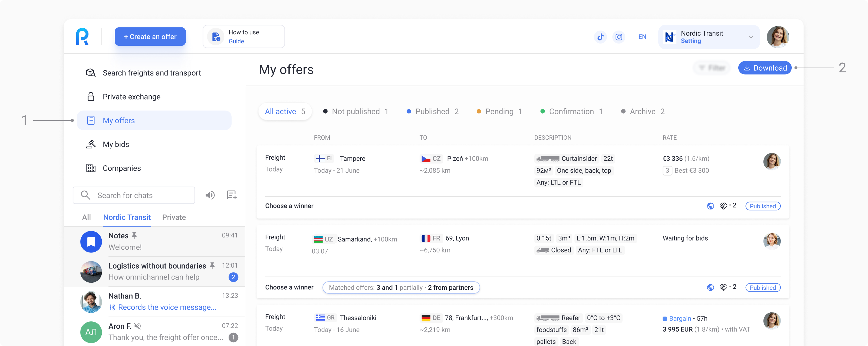This screenshot has width=868, height=346.
Task: Click the pin icon next to Notes
Action: point(134,235)
